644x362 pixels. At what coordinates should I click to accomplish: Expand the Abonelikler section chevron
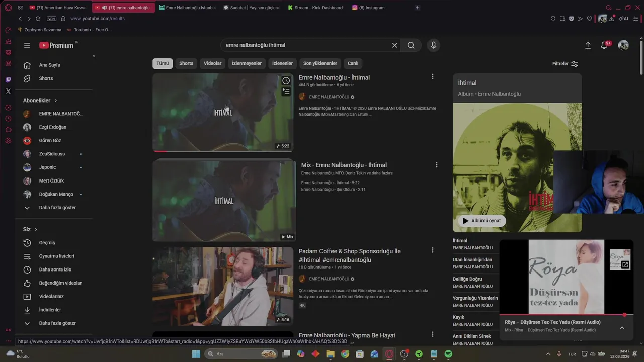point(56,101)
